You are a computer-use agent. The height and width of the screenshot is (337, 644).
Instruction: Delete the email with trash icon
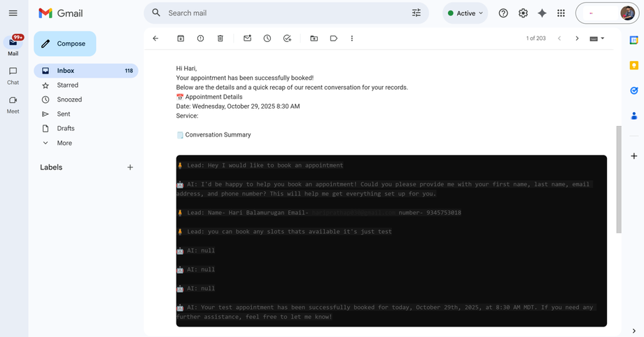pos(220,39)
